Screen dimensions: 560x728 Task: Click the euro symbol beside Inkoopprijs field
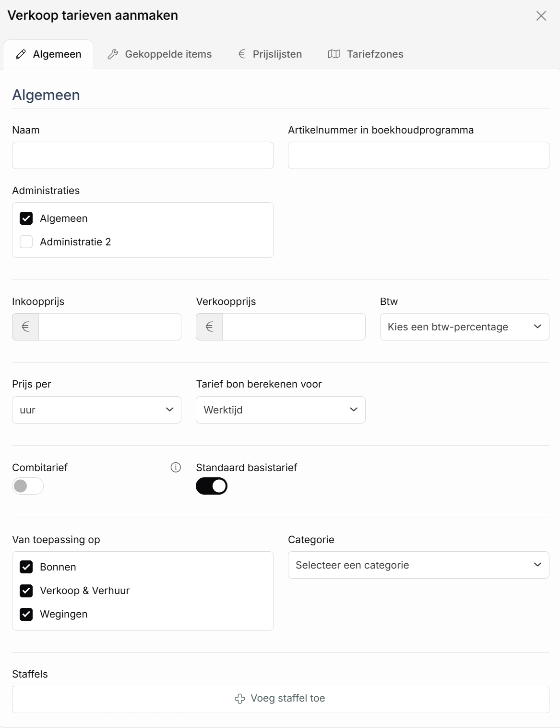click(26, 327)
